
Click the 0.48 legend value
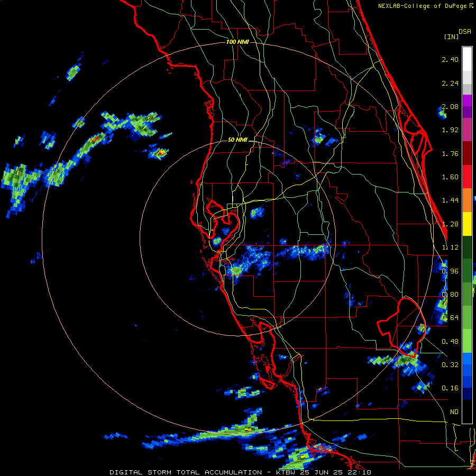(450, 342)
